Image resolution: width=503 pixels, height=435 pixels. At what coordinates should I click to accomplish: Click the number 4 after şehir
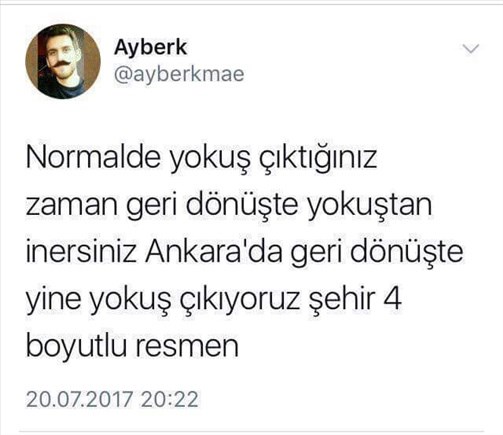point(392,299)
